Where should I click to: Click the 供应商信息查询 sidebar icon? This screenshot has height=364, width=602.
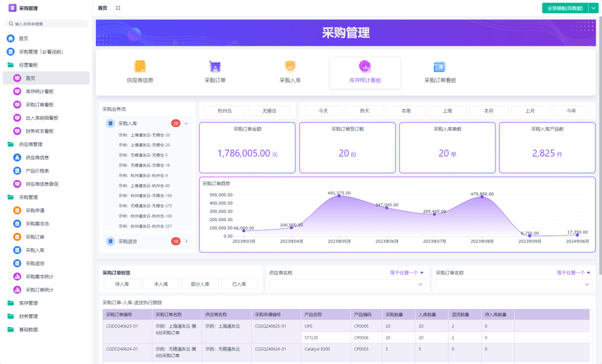click(17, 184)
